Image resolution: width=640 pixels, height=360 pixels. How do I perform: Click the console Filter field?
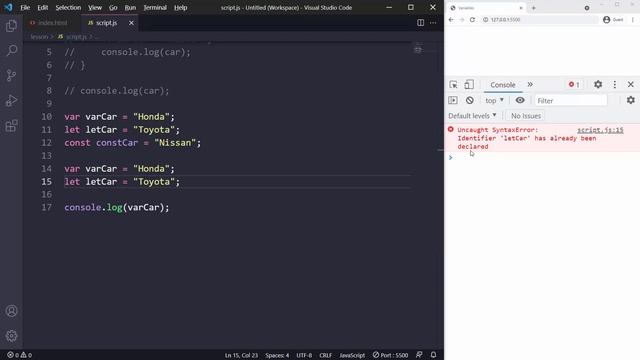click(x=571, y=100)
